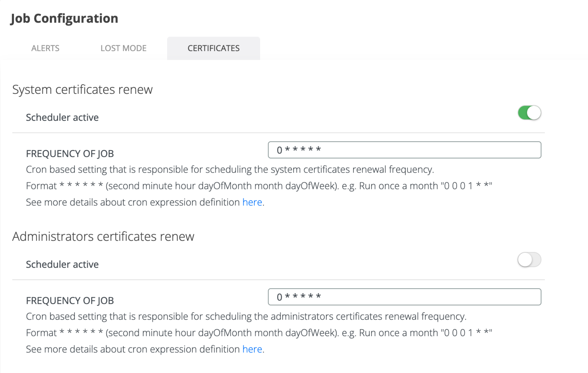Viewport: 588px width, 373px height.
Task: Click the administrators certificates renewal frequency description
Action: pyautogui.click(x=246, y=316)
